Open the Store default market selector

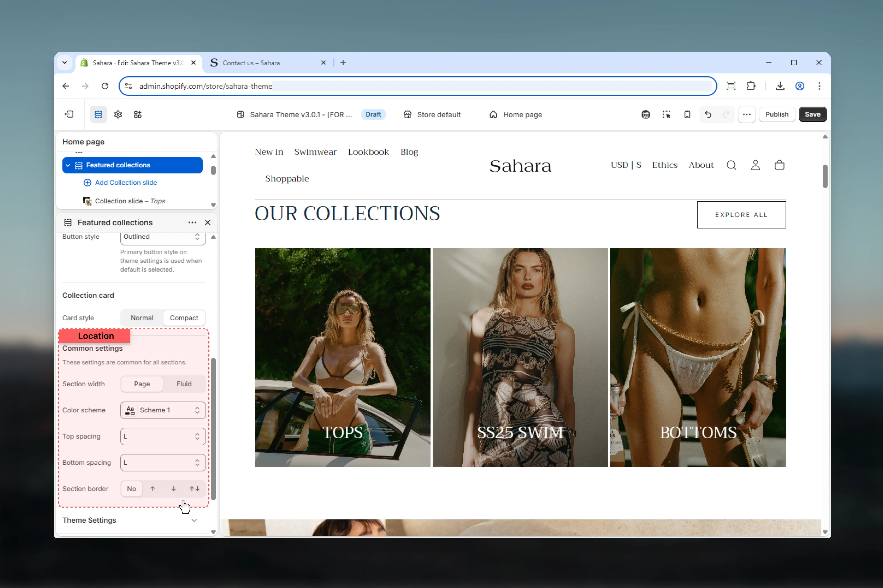(432, 114)
